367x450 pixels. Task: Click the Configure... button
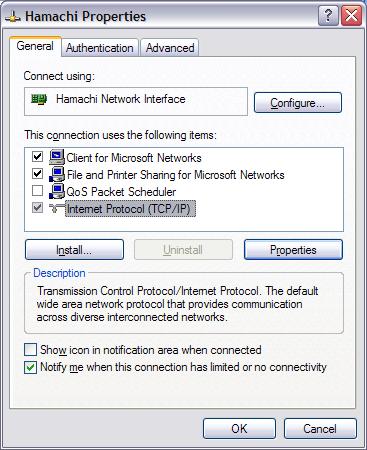point(298,103)
